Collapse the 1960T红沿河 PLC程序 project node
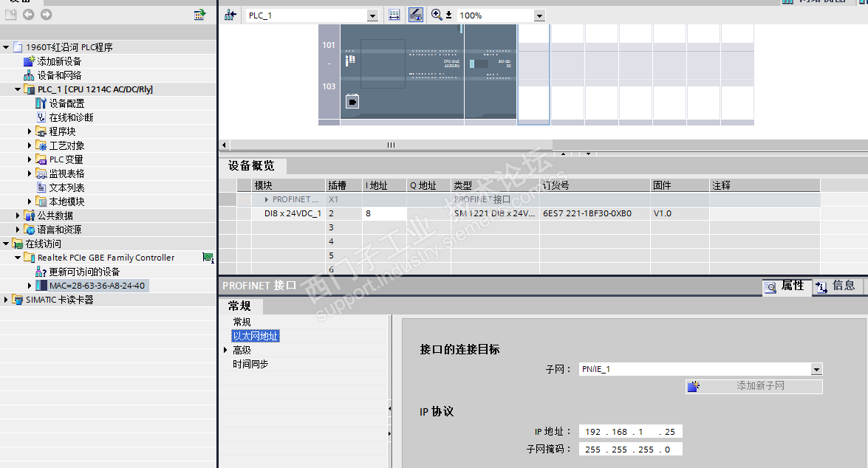This screenshot has width=868, height=468. [6, 47]
